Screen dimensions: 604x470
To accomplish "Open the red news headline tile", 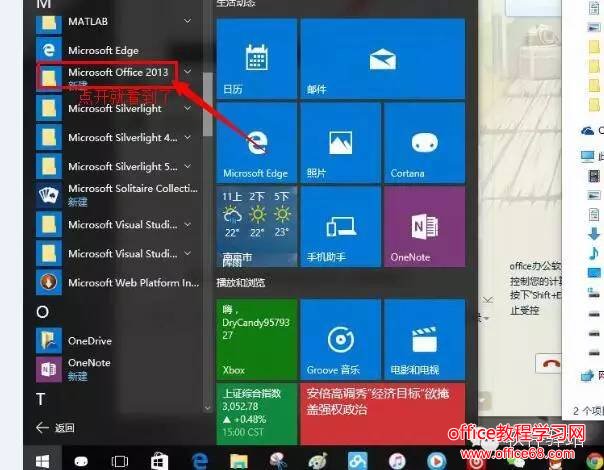I will [x=383, y=414].
